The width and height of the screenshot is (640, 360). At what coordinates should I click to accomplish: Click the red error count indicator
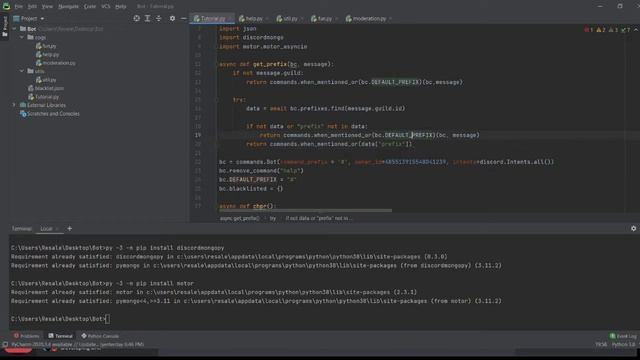pyautogui.click(x=589, y=30)
